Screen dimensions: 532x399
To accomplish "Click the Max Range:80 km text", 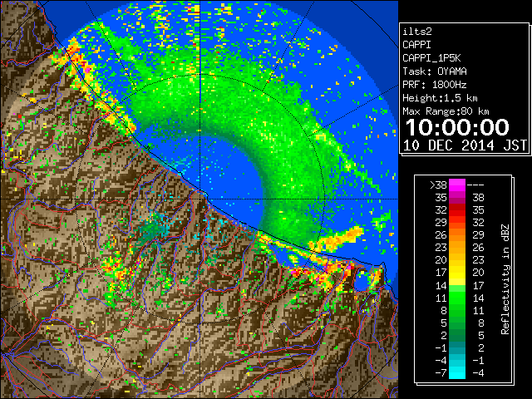I will click(x=446, y=111).
